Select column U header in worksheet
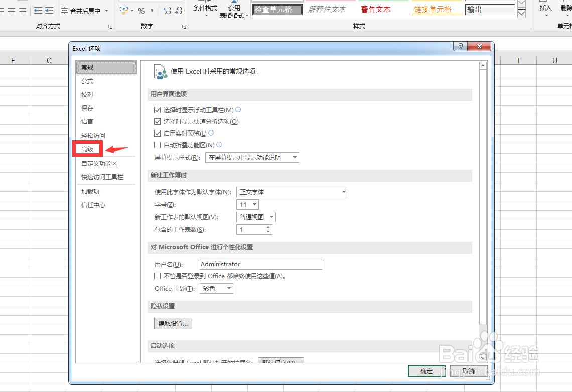 (554, 60)
